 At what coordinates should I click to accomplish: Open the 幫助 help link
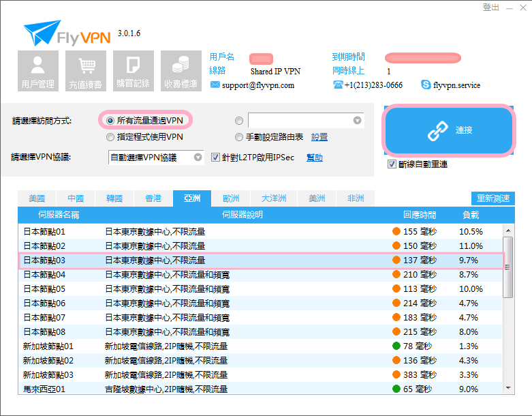(x=315, y=158)
